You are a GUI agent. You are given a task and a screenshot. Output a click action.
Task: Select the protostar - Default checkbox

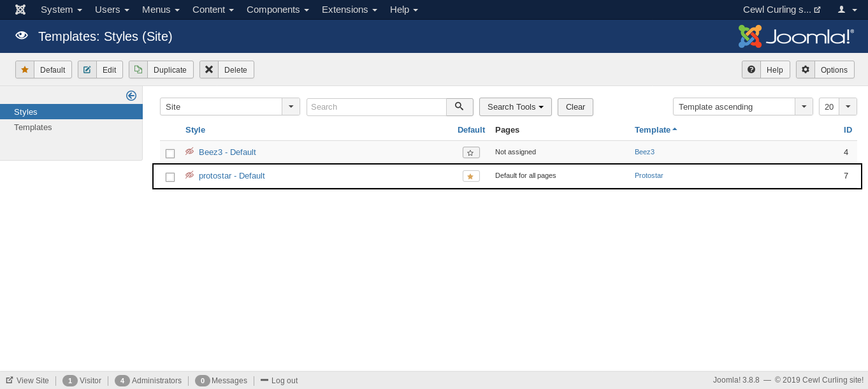tap(170, 177)
